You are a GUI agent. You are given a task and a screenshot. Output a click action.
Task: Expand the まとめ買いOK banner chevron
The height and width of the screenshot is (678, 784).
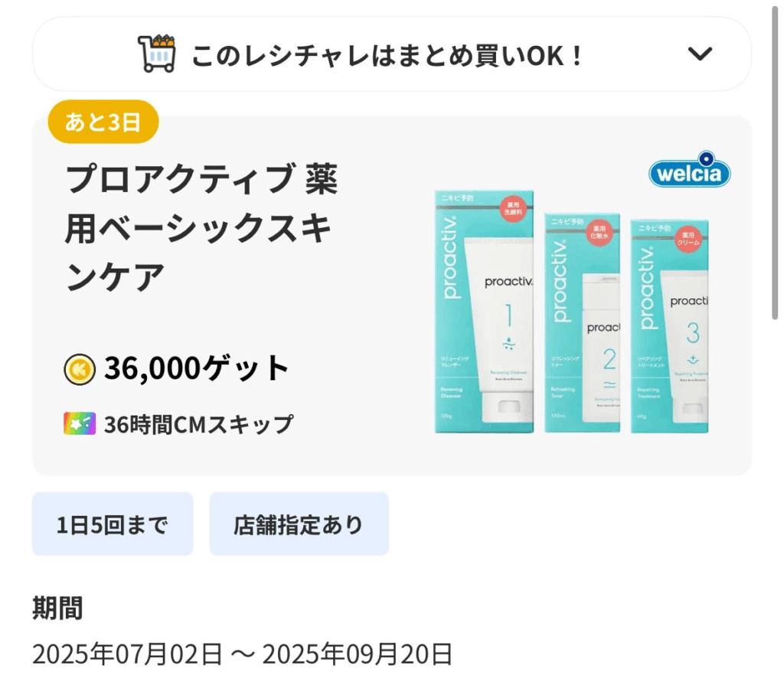pyautogui.click(x=700, y=54)
